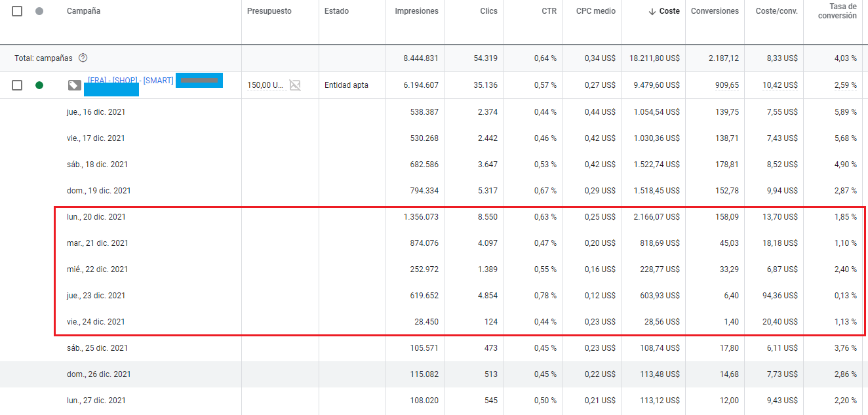Open the [FRA] - [SHOP] - [SMART] campaign link
Screen dimensions: 868x415
130,80
